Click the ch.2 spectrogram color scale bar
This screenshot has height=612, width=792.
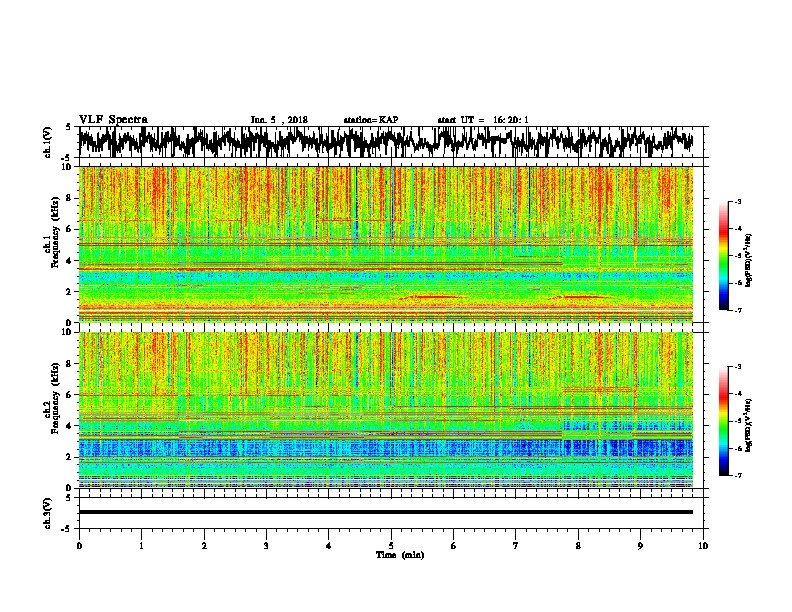(723, 421)
